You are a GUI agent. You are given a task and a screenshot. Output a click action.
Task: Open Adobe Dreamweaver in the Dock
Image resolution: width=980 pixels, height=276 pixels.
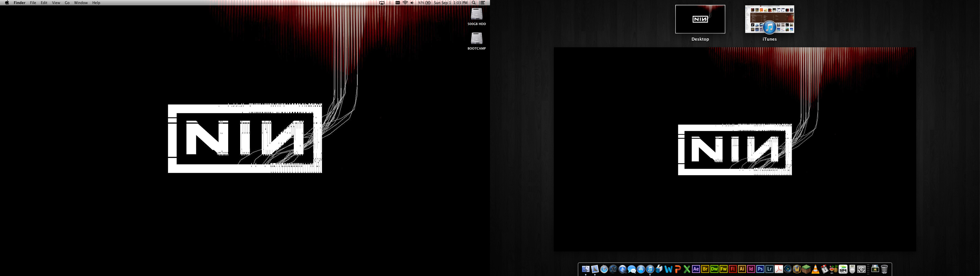click(x=715, y=269)
